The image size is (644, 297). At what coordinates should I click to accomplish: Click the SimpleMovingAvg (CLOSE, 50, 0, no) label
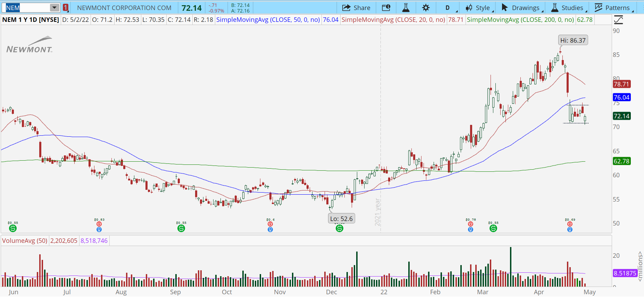(x=268, y=20)
